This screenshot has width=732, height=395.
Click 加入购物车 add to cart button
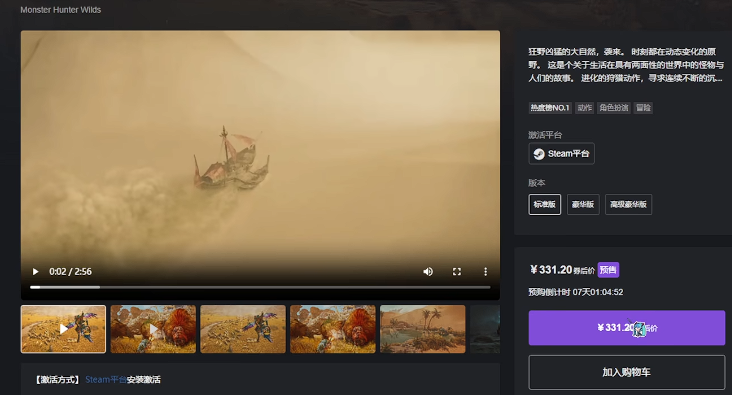[x=626, y=372]
